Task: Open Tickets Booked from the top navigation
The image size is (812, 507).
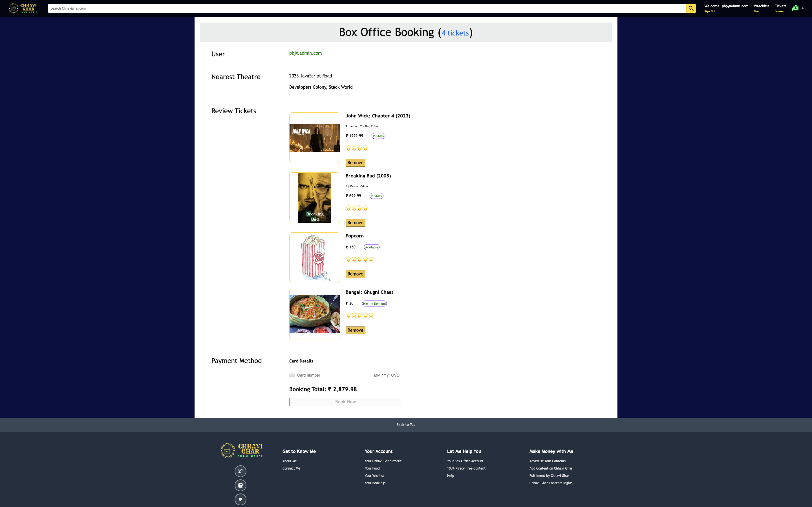Action: [x=780, y=8]
